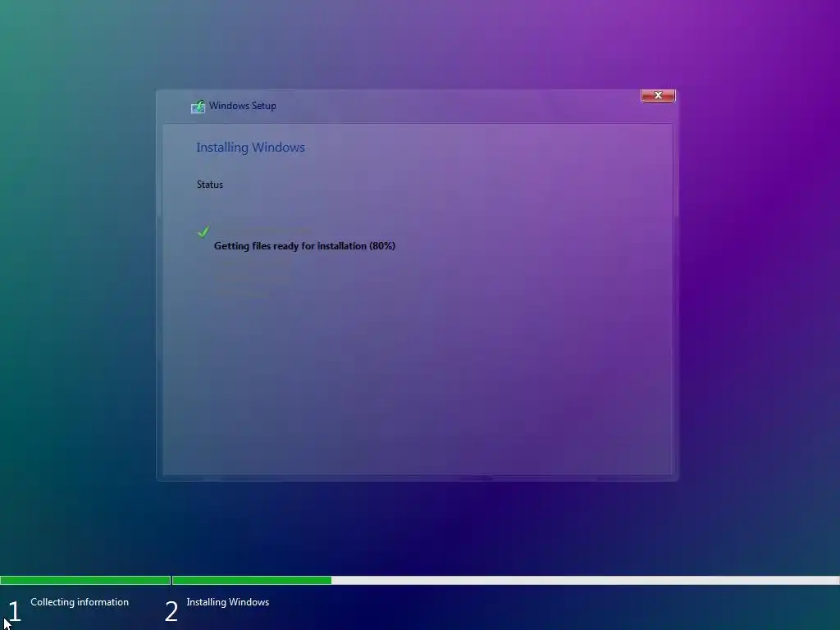The image size is (840, 630).
Task: Click the step number 1 at the bottom
Action: [x=14, y=611]
